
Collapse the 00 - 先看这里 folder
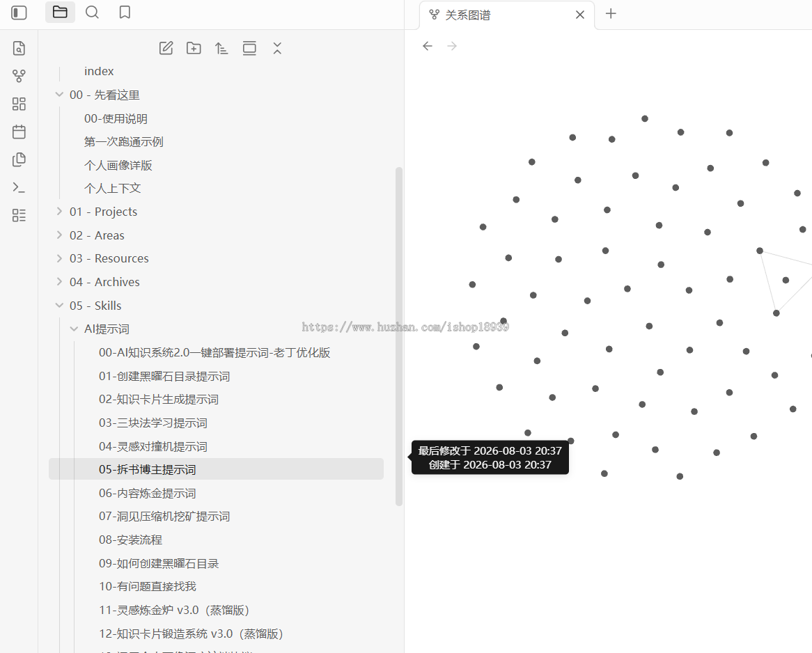click(x=59, y=95)
